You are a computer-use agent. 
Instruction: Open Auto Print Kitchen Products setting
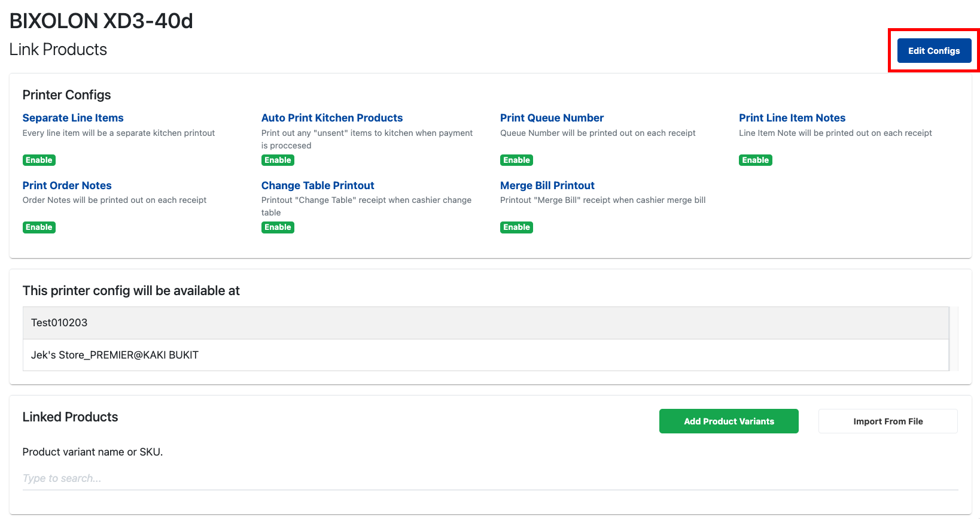click(331, 118)
